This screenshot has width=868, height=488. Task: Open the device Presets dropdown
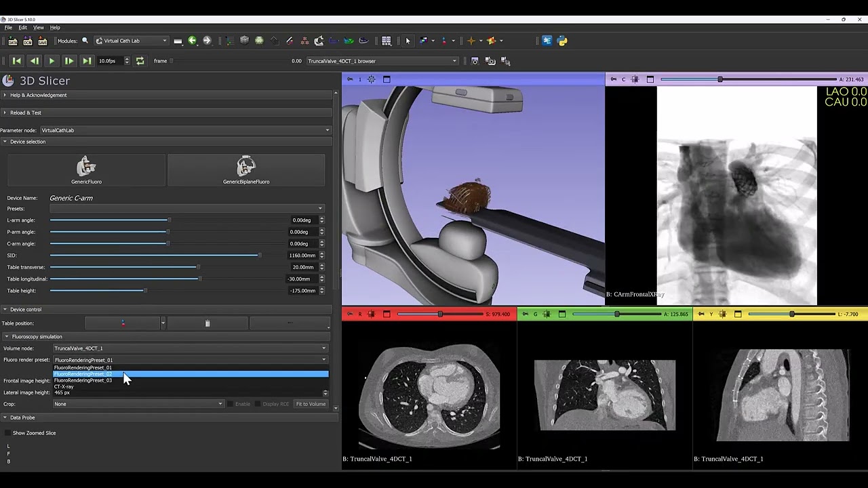pyautogui.click(x=186, y=209)
